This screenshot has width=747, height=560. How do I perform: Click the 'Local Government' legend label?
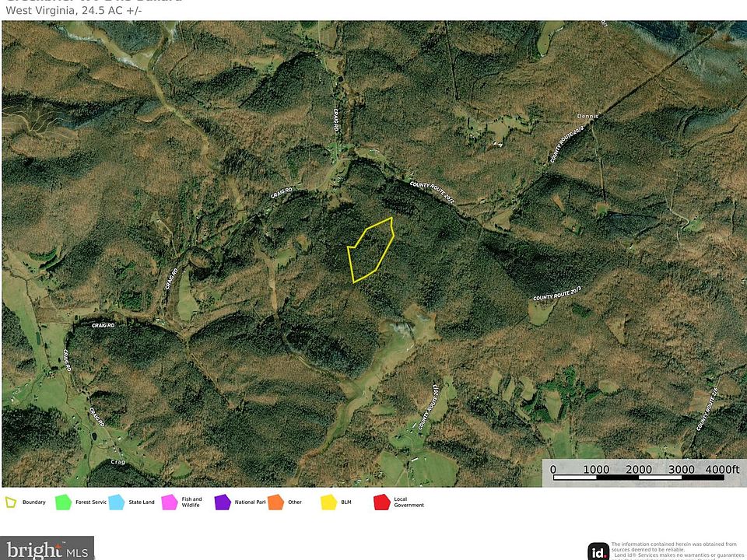(x=409, y=502)
